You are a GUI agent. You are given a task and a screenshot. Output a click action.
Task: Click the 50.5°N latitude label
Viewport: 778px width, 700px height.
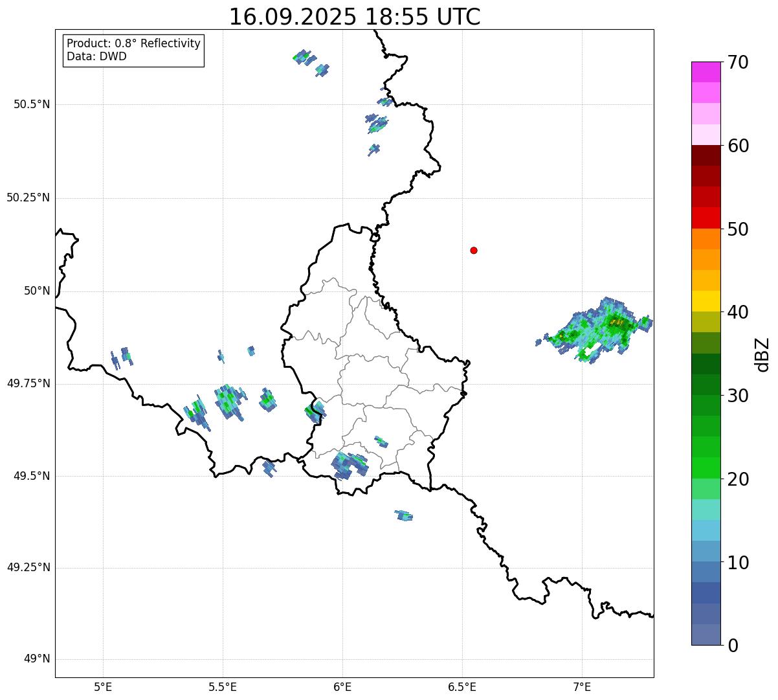[x=32, y=104]
